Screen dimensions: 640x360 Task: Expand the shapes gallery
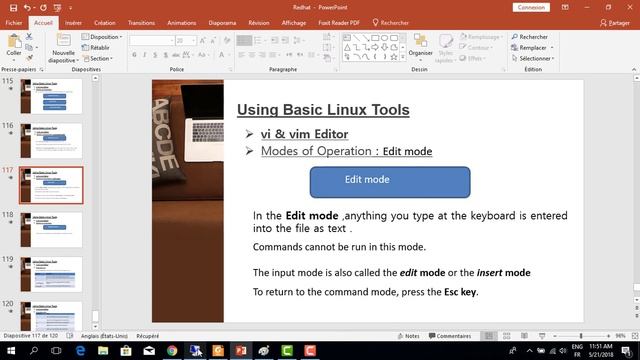(403, 57)
